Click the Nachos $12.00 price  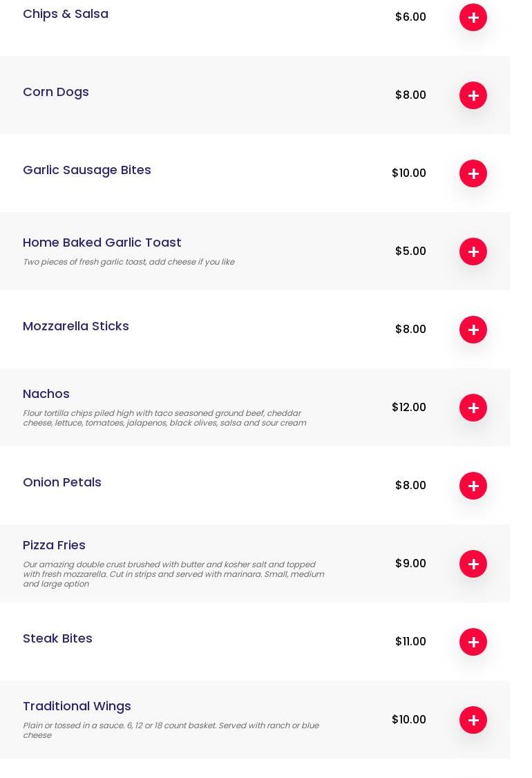point(409,408)
